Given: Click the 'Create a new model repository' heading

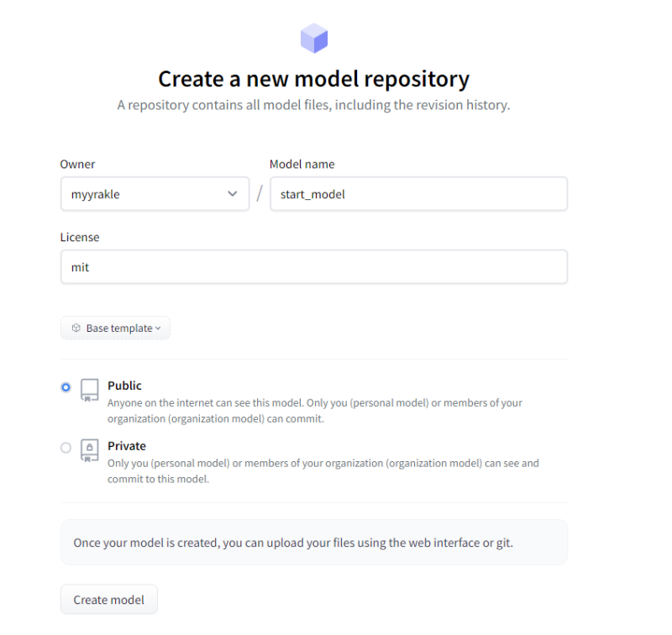Looking at the screenshot, I should [x=313, y=80].
